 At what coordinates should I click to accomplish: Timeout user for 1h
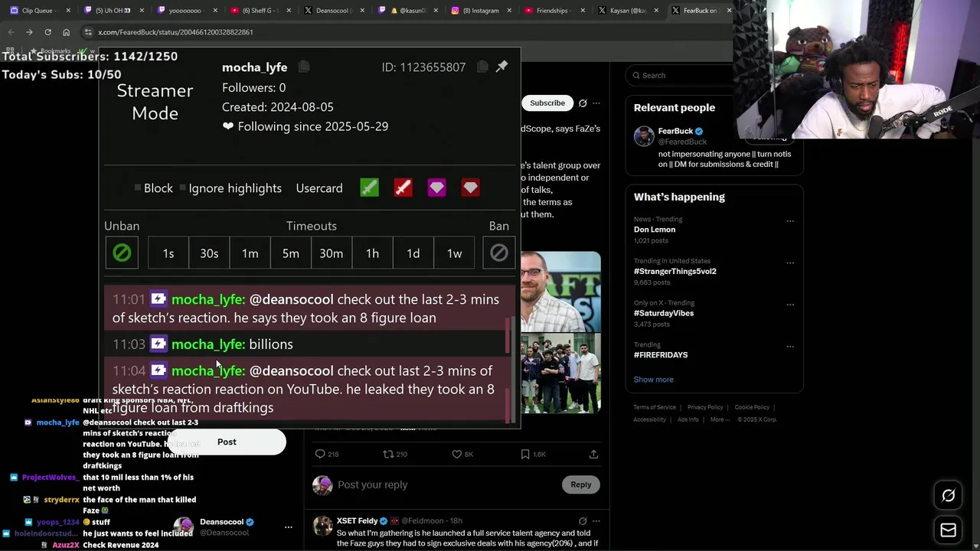click(x=372, y=253)
